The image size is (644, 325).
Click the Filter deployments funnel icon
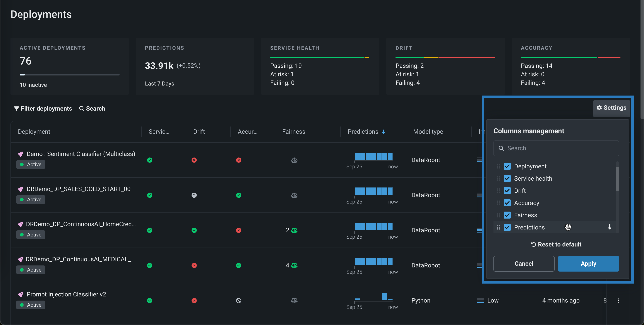click(x=17, y=108)
